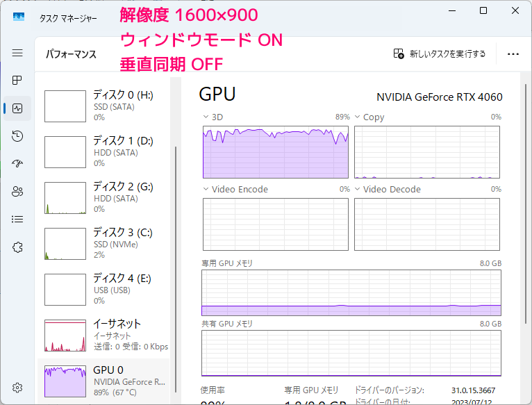Click the GPU heading text
532x405 pixels.
coord(217,94)
